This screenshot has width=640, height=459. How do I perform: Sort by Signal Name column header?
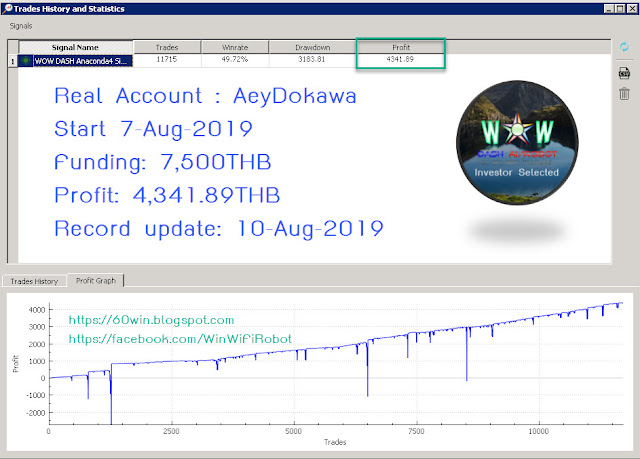[76, 47]
